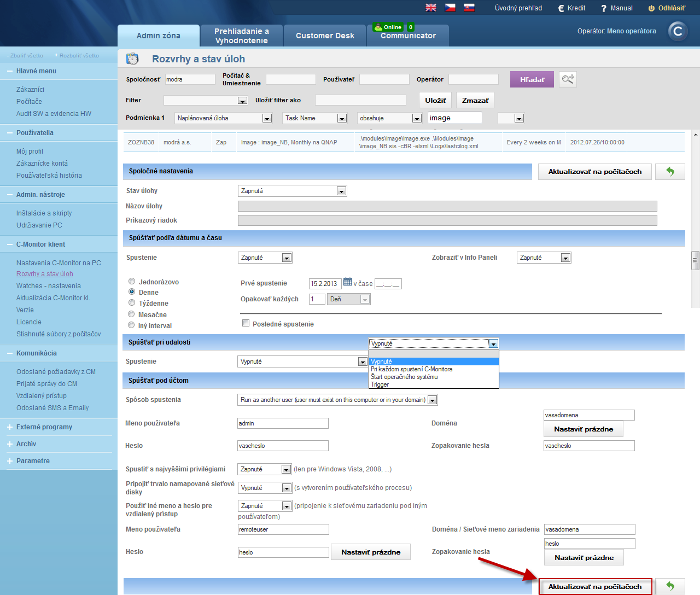Open Zobraziť v Info Paneli dropdown
The height and width of the screenshot is (595, 700).
(544, 258)
